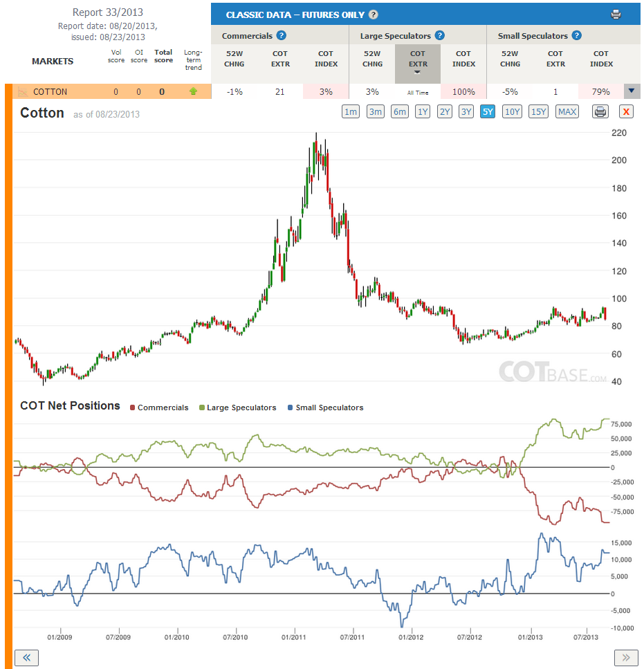
Task: Click help icon beside Classic Data title
Action: pyautogui.click(x=373, y=15)
